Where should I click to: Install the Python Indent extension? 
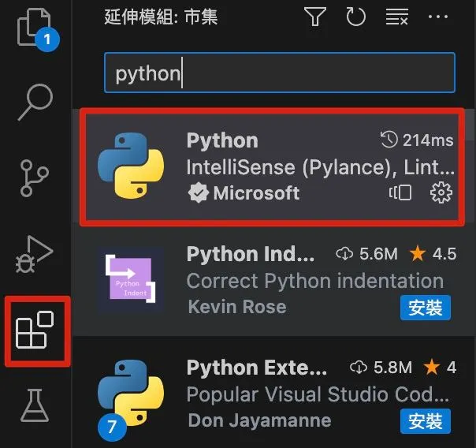click(x=426, y=308)
